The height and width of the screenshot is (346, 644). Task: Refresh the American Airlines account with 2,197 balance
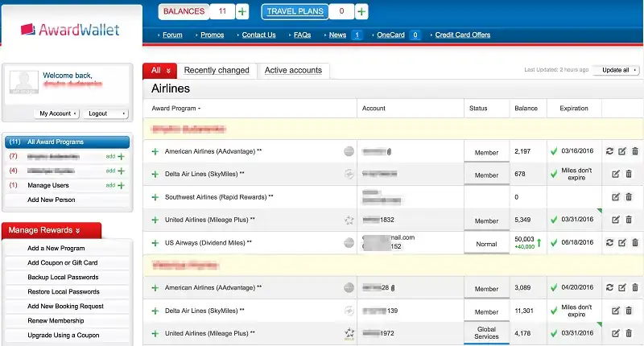pos(609,151)
